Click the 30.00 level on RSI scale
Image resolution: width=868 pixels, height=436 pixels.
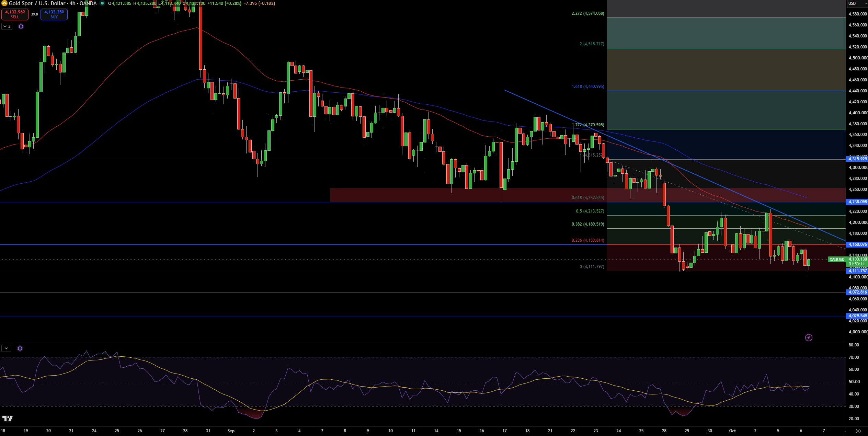click(x=854, y=406)
